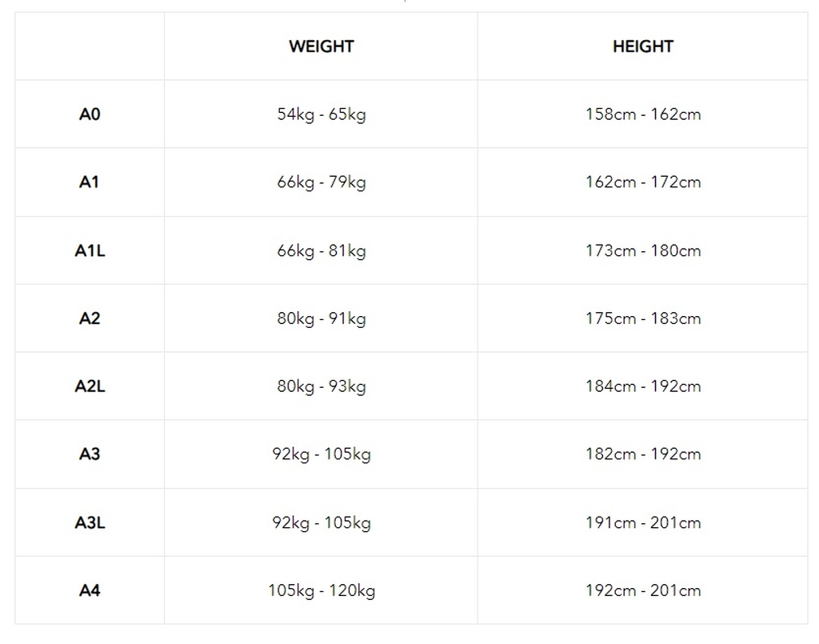
Task: Click the 66kg - 81kg weight cell
Action: point(322,250)
